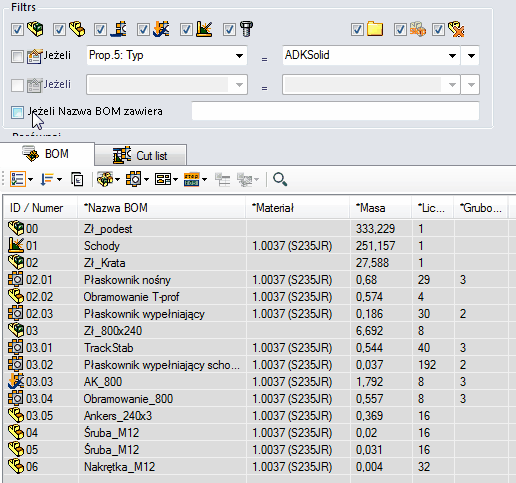The width and height of the screenshot is (516, 483).
Task: Select the Zł_Krata row
Action: click(x=260, y=263)
